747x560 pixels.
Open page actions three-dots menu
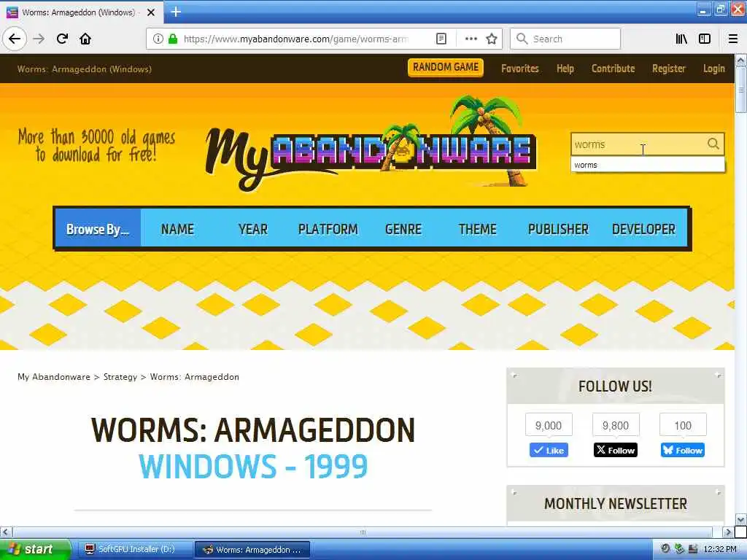[471, 39]
